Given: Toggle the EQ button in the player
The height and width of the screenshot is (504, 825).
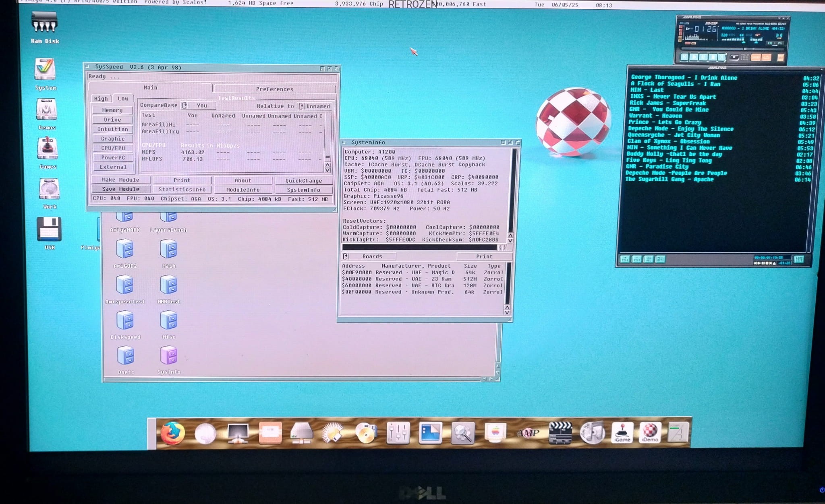Looking at the screenshot, I should click(770, 43).
